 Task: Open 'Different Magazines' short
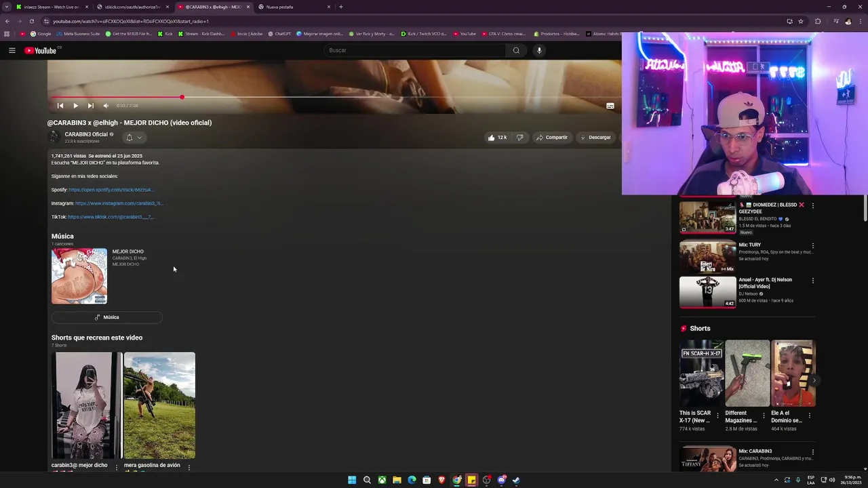747,373
